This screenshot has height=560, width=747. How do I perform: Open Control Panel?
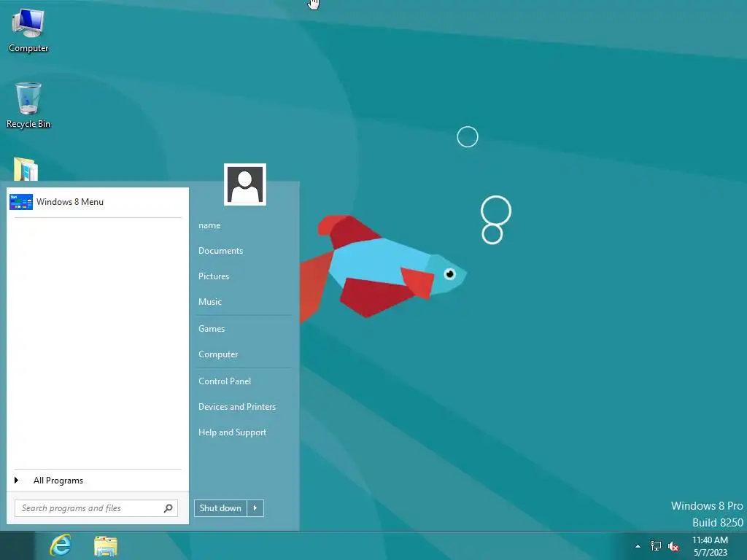pos(225,381)
